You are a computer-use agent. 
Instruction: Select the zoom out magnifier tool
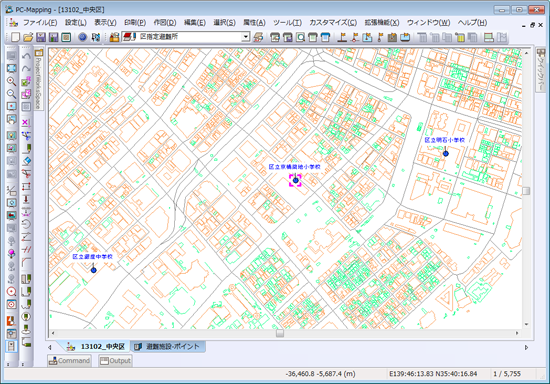pos(12,94)
